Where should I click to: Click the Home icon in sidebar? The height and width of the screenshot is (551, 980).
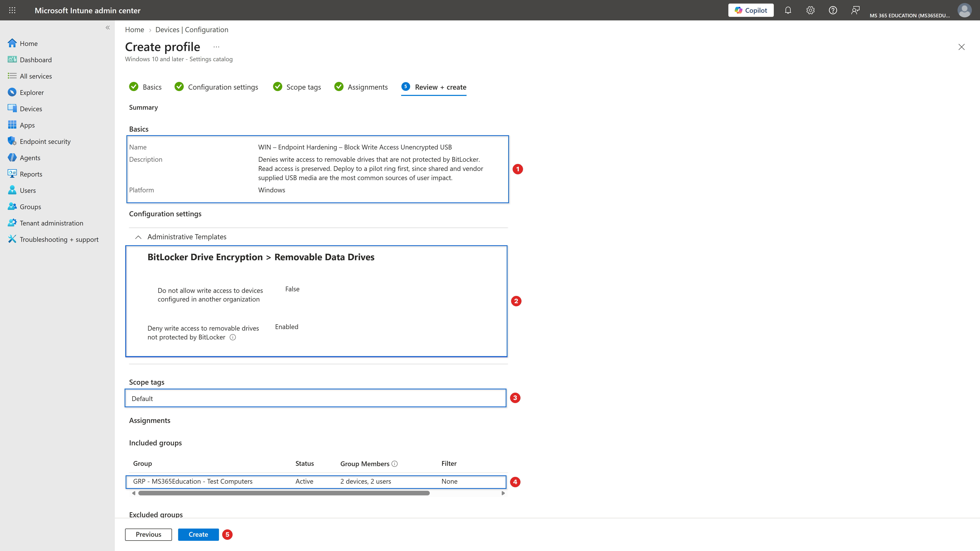[12, 43]
